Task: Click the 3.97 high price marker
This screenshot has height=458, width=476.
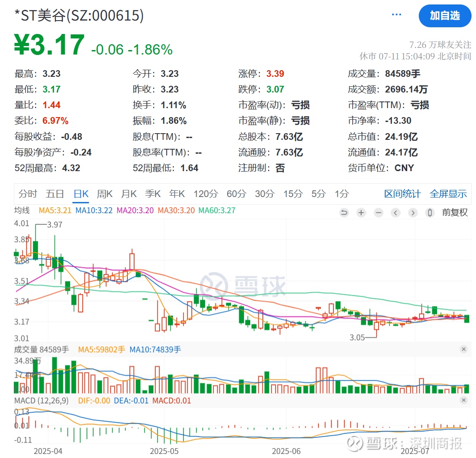Action: coord(55,225)
